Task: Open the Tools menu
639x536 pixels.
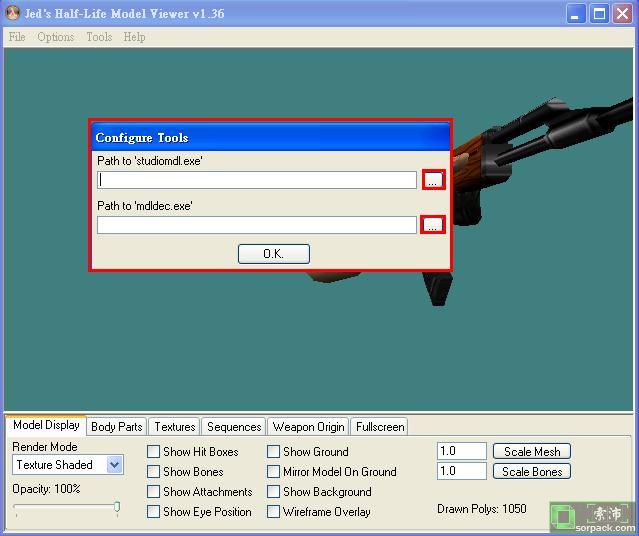Action: tap(99, 37)
